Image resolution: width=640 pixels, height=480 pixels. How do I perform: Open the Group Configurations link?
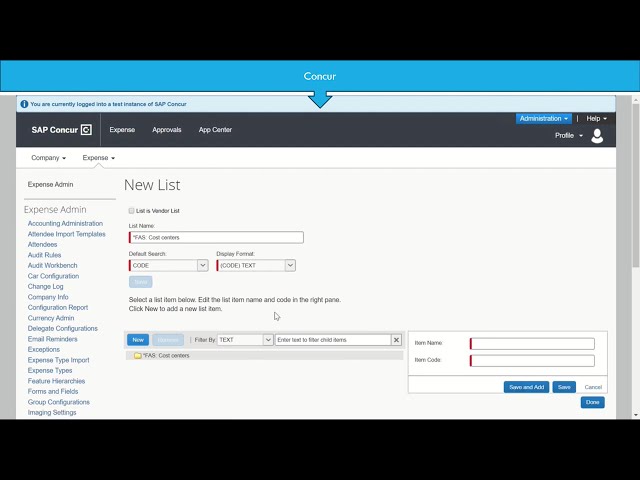[x=59, y=402]
